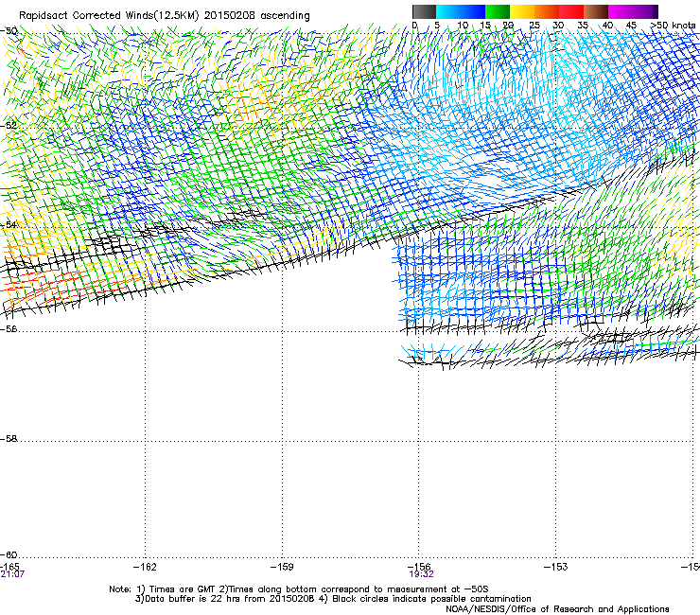
Task: Click the '-159' longitude axis label
Action: pyautogui.click(x=282, y=567)
